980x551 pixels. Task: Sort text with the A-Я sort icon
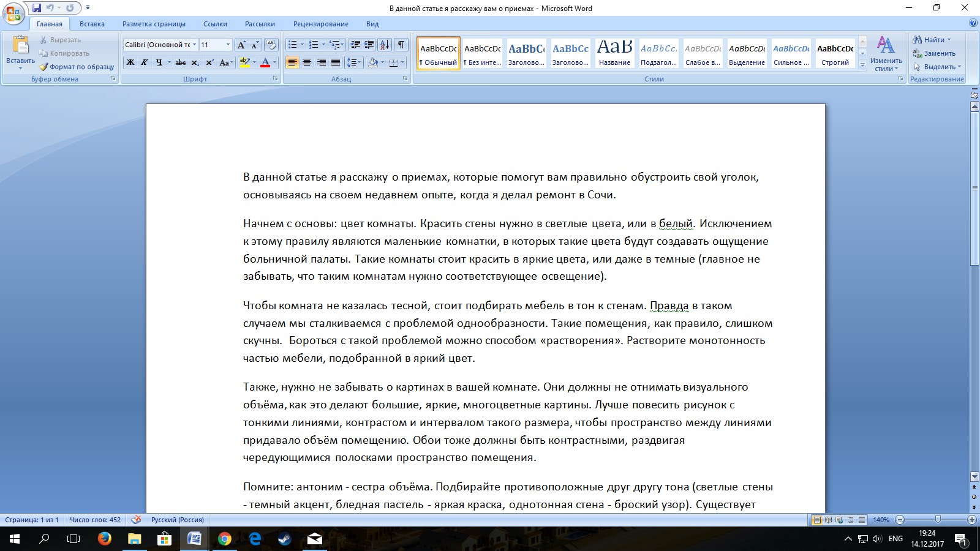coord(385,45)
